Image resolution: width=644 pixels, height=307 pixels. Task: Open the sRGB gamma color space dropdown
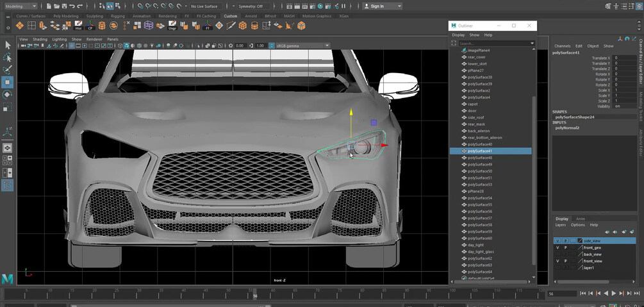(x=301, y=46)
